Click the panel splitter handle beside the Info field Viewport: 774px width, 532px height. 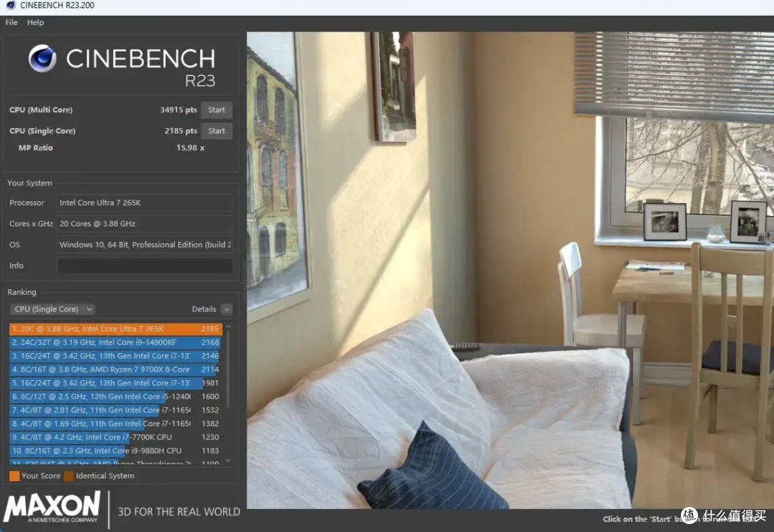(x=244, y=281)
